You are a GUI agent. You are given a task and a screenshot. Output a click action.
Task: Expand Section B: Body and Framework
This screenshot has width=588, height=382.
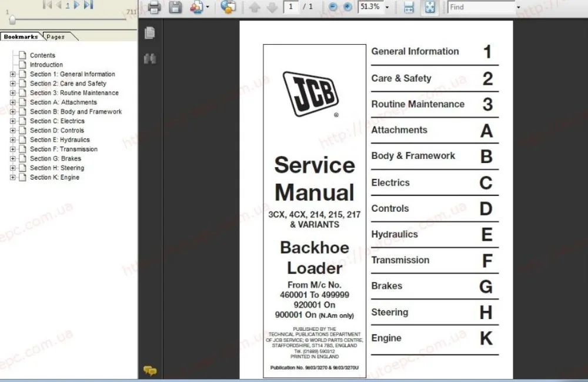point(13,112)
